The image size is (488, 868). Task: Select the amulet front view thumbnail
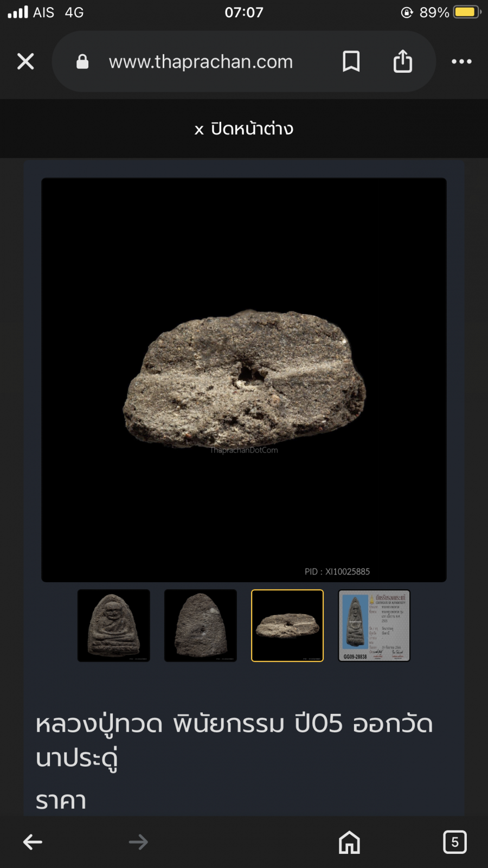point(114,626)
